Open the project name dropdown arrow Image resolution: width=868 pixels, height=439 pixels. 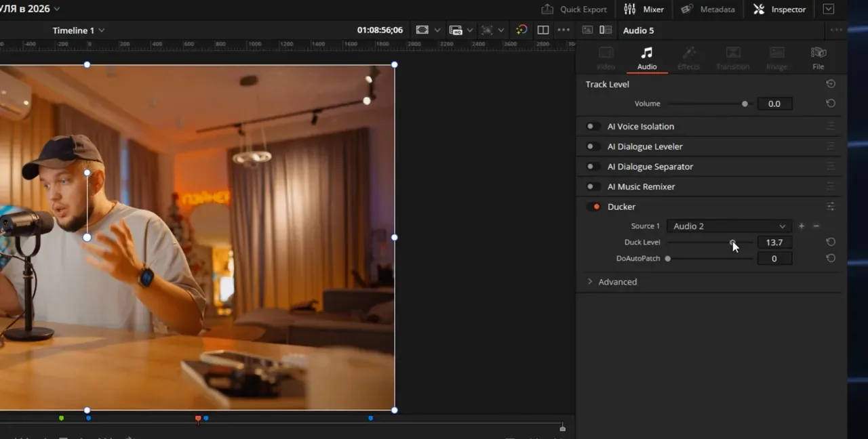pos(57,9)
